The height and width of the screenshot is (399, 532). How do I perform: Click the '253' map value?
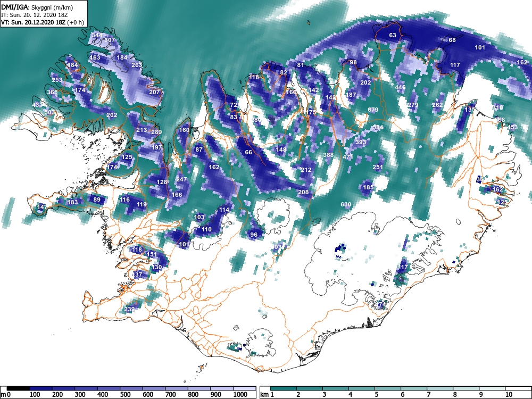(x=57, y=80)
